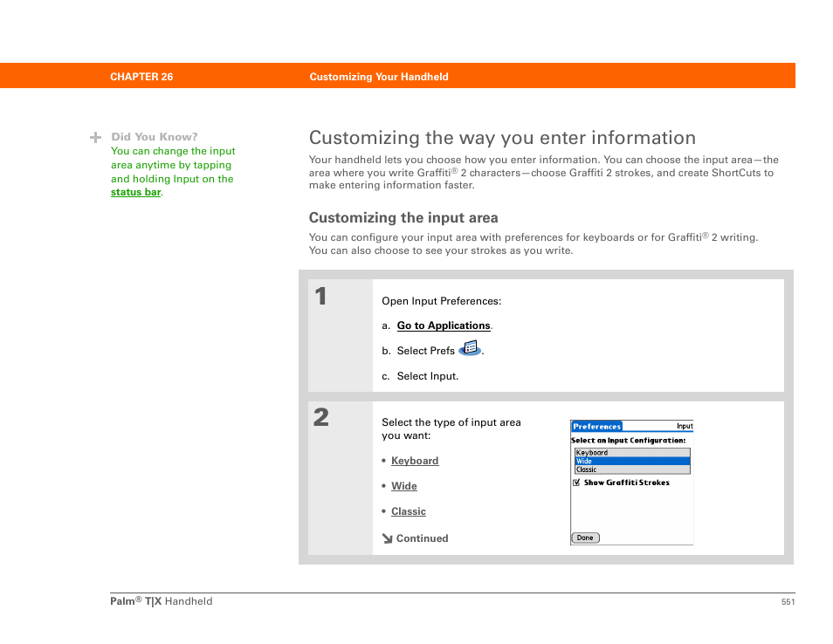Click the Customizing Your Handheld header title
Screen dimensions: 833x644
click(379, 77)
